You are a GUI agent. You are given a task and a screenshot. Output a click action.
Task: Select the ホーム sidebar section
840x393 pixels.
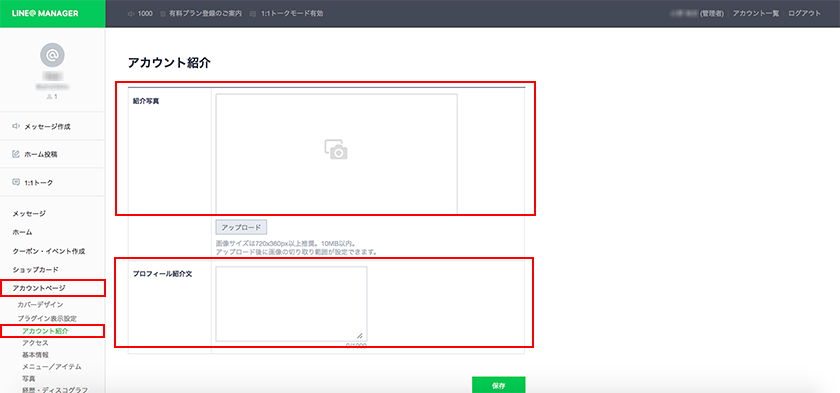click(22, 232)
